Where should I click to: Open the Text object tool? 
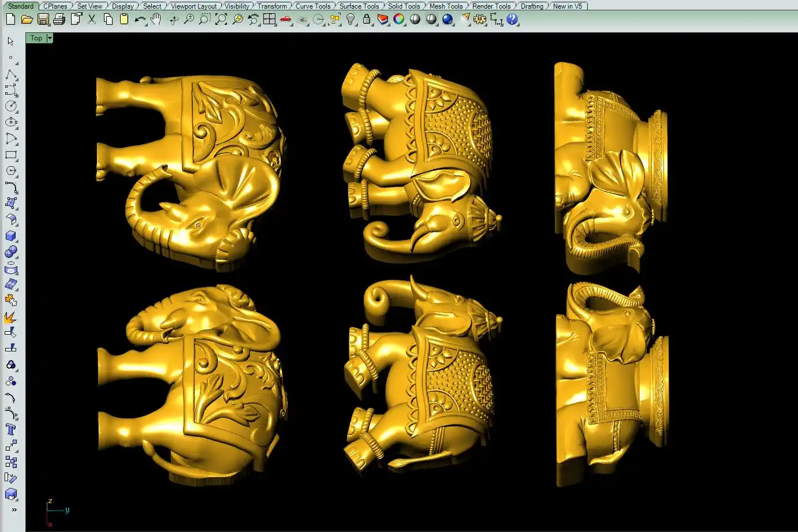coord(11,429)
